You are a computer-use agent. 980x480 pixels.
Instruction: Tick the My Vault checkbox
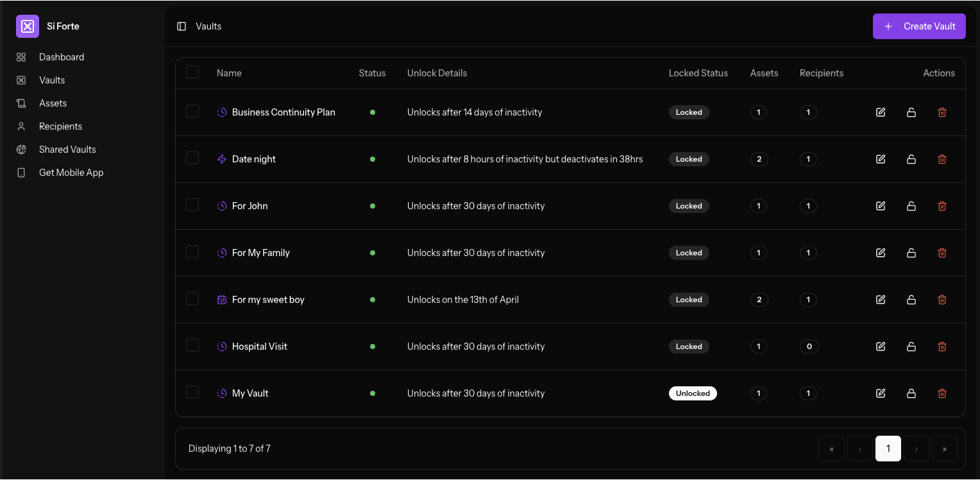click(x=192, y=392)
